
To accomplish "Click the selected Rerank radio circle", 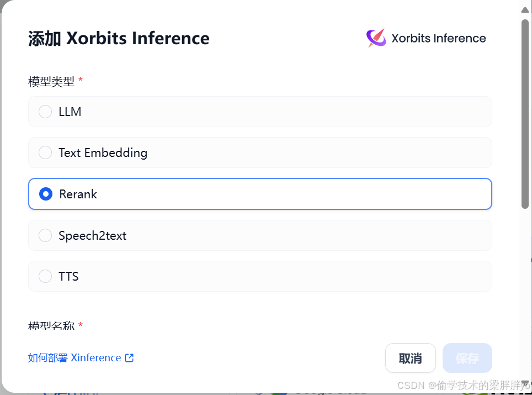I will coord(45,194).
